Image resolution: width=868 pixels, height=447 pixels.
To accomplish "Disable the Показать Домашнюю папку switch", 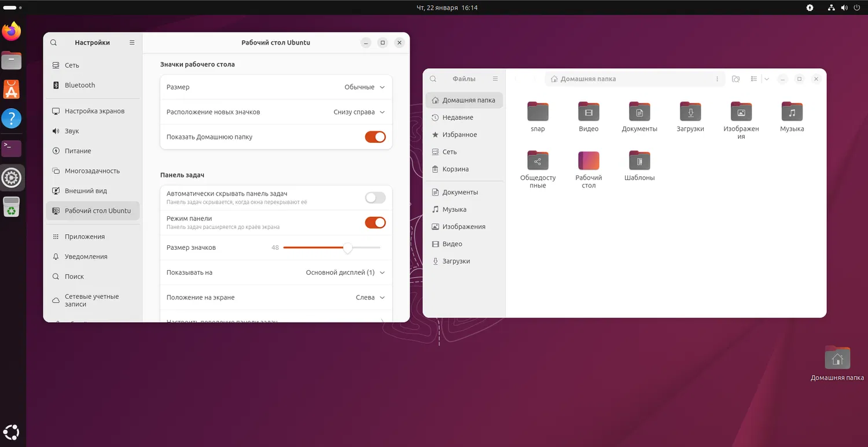I will 375,137.
